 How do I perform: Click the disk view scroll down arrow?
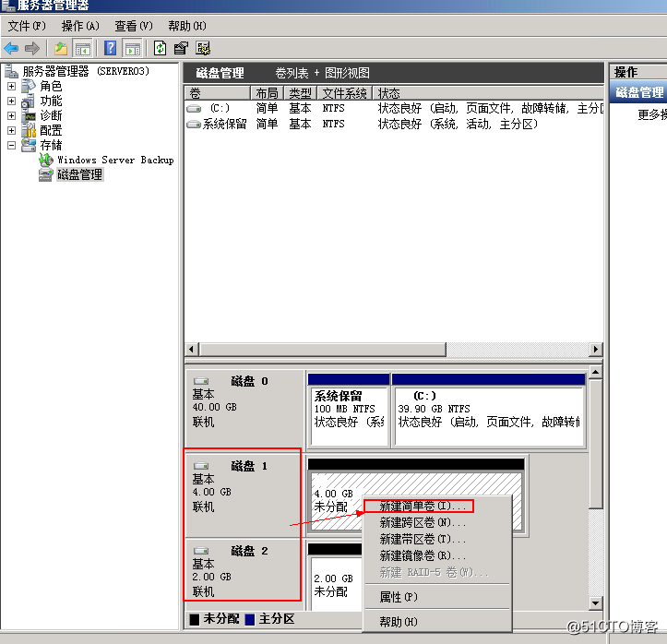pyautogui.click(x=596, y=602)
